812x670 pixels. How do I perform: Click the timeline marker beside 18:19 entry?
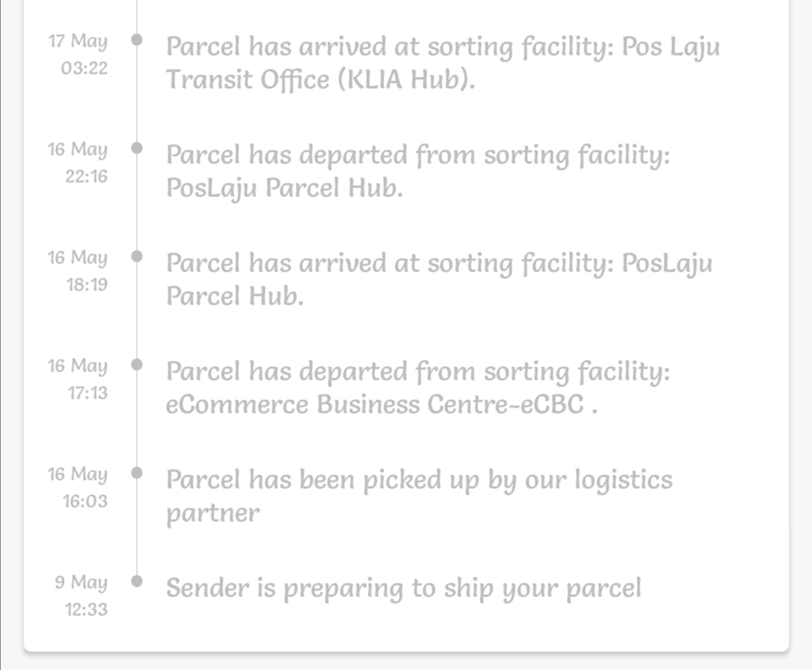[x=137, y=256]
